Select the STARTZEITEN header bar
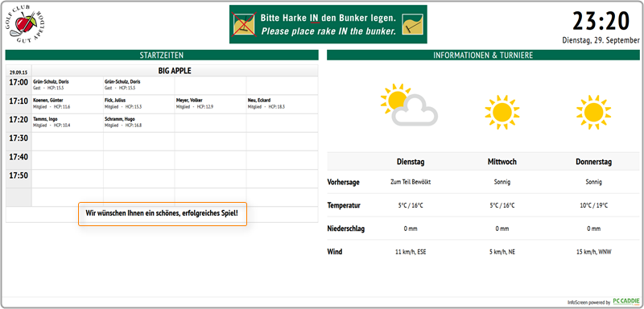 pyautogui.click(x=162, y=55)
